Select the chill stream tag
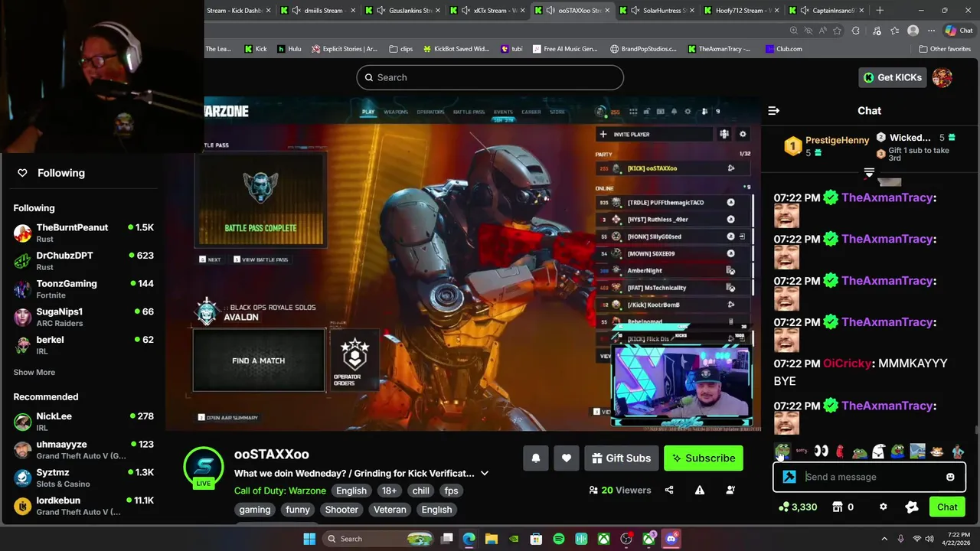 click(x=420, y=491)
